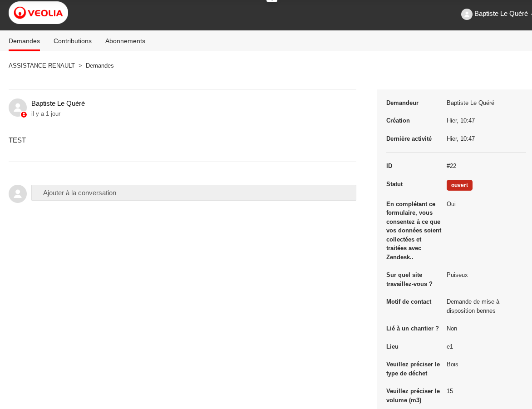Click the 'il y a 1 jour' timestamp

point(46,113)
